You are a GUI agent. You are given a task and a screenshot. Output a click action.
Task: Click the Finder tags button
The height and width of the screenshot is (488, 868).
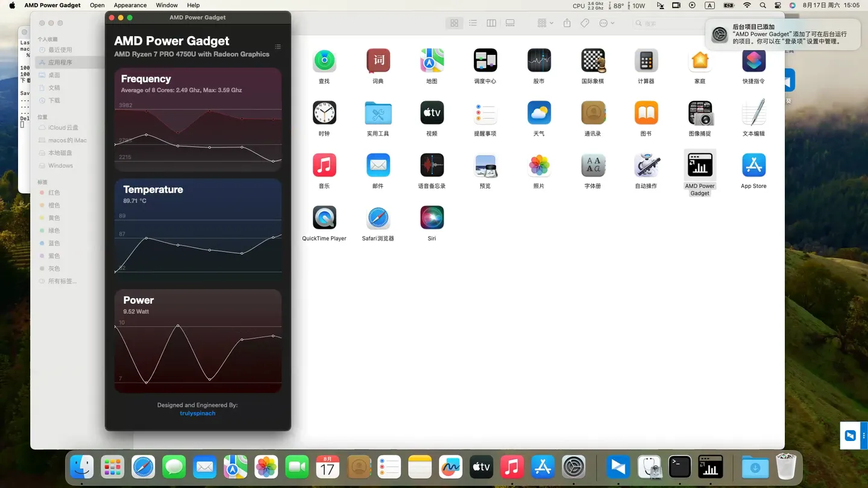click(585, 23)
